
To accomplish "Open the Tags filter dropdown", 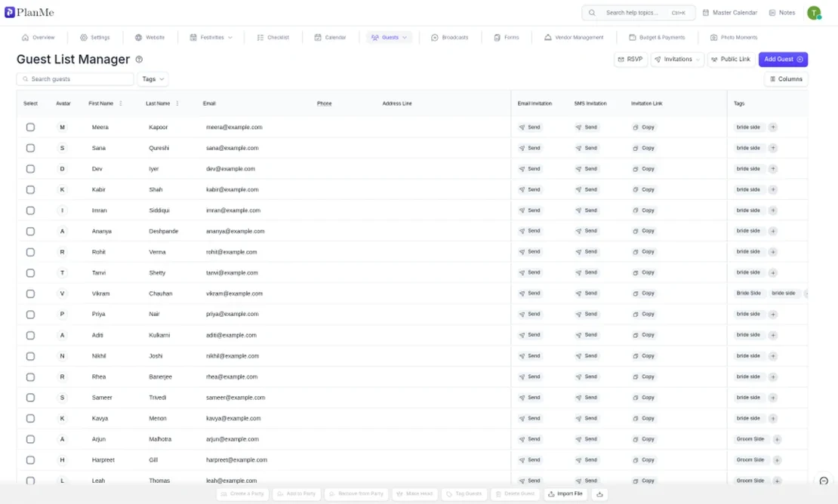I will [x=153, y=79].
